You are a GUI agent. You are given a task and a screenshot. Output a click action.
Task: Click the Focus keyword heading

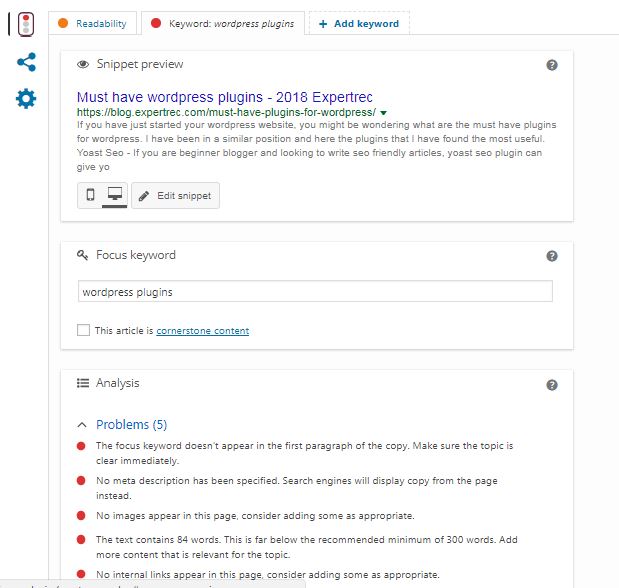tap(136, 255)
